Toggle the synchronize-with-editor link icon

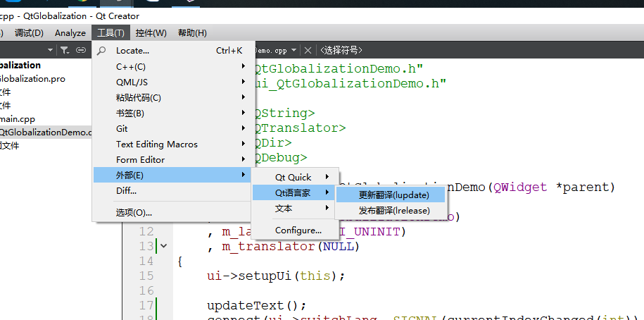[82, 50]
